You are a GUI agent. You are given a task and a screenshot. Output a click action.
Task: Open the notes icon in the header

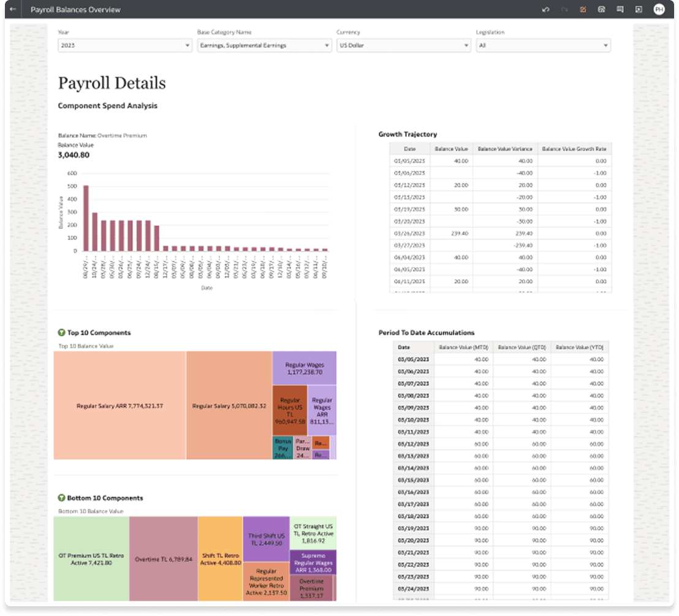pos(620,10)
